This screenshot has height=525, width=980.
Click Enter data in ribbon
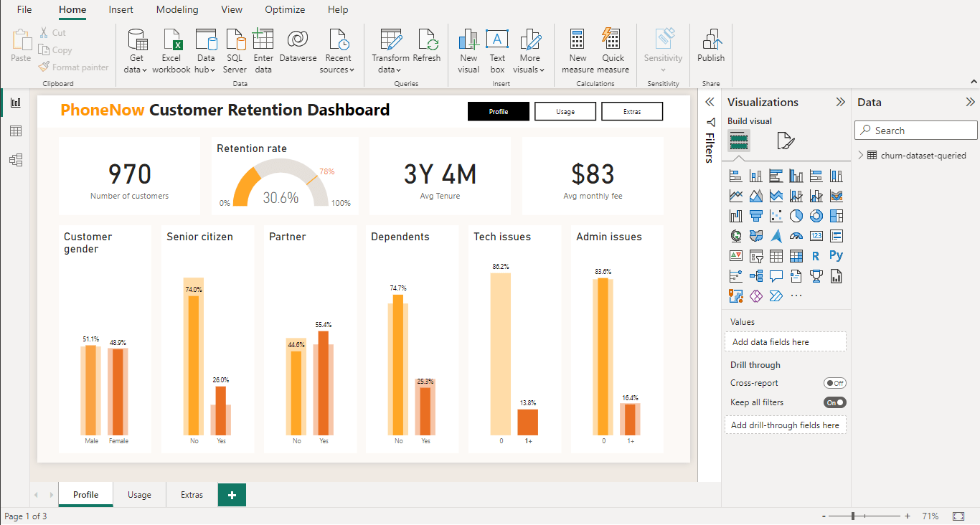[263, 51]
